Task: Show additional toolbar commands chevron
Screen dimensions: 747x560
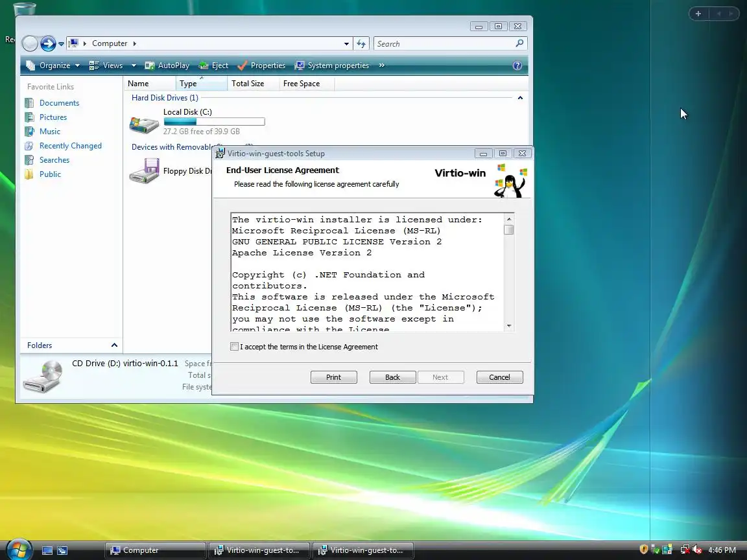Action: point(381,65)
